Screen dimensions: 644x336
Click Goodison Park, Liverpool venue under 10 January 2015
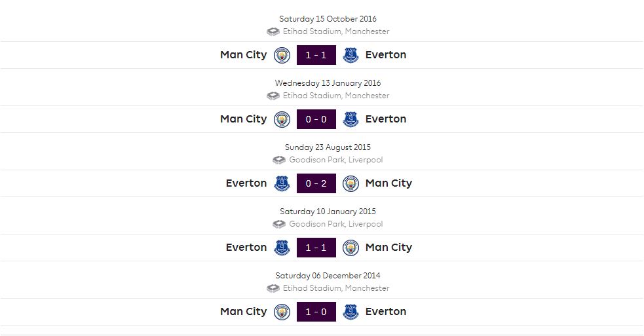pyautogui.click(x=336, y=224)
